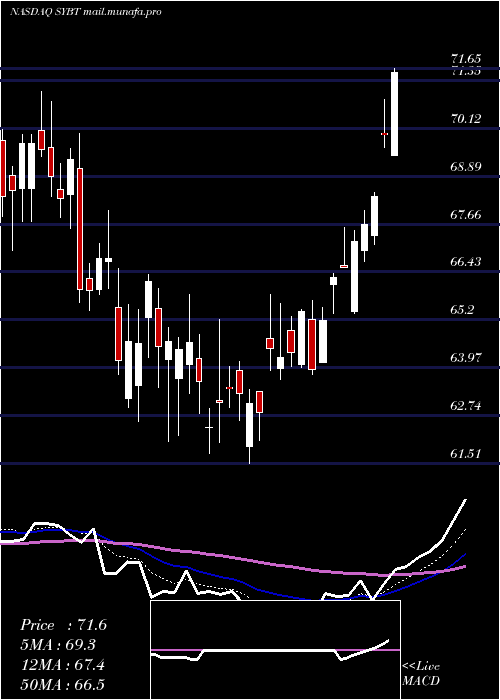The height and width of the screenshot is (700, 500).
Task: Click the 70.12 price level label
Action: (466, 119)
